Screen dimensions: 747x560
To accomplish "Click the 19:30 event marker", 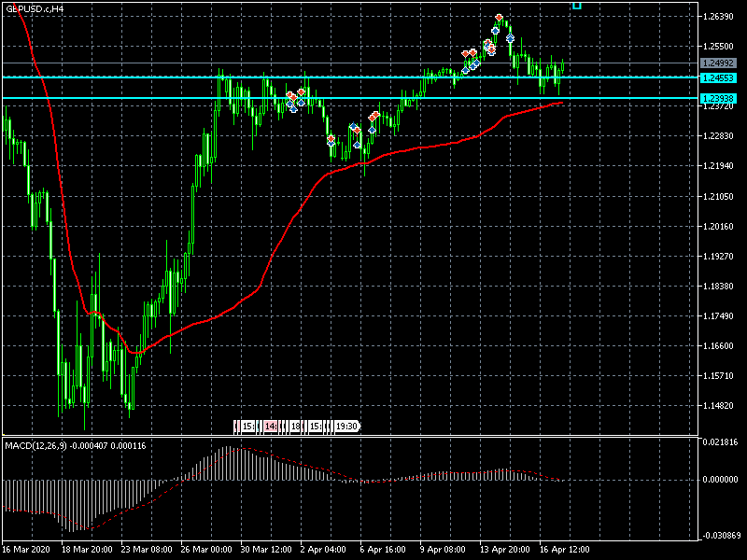I will pos(346,426).
